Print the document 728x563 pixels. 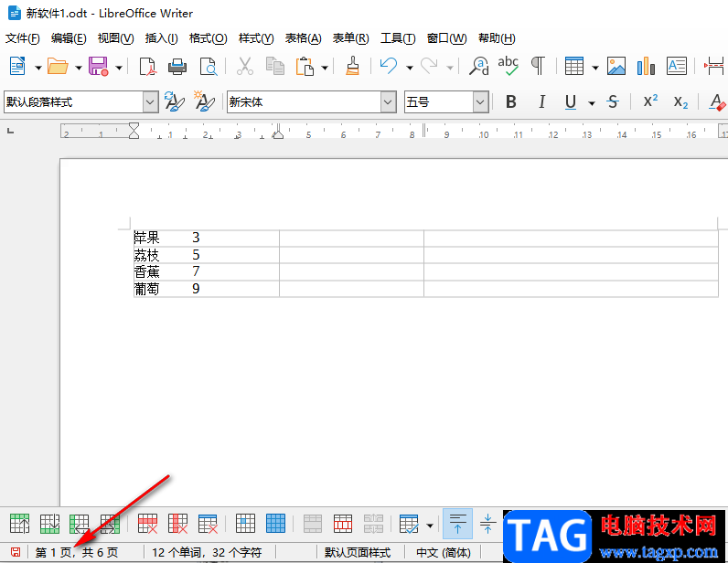coord(177,67)
